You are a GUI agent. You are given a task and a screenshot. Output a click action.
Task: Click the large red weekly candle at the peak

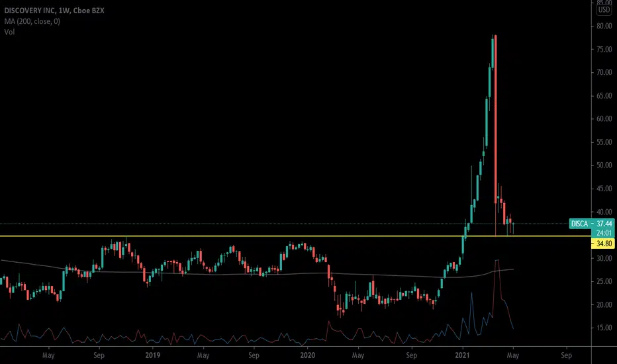point(495,119)
